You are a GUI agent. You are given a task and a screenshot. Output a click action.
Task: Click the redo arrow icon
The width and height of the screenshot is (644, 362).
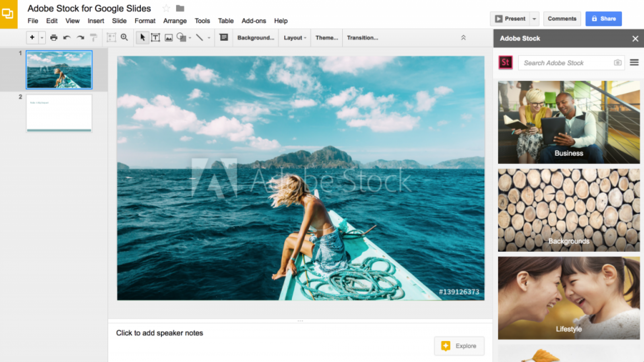point(80,38)
